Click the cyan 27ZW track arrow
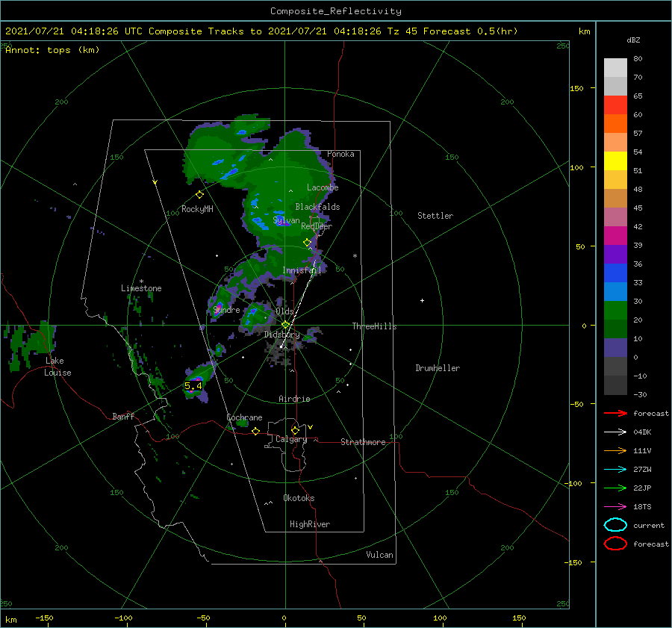The height and width of the screenshot is (628, 672). pos(615,470)
